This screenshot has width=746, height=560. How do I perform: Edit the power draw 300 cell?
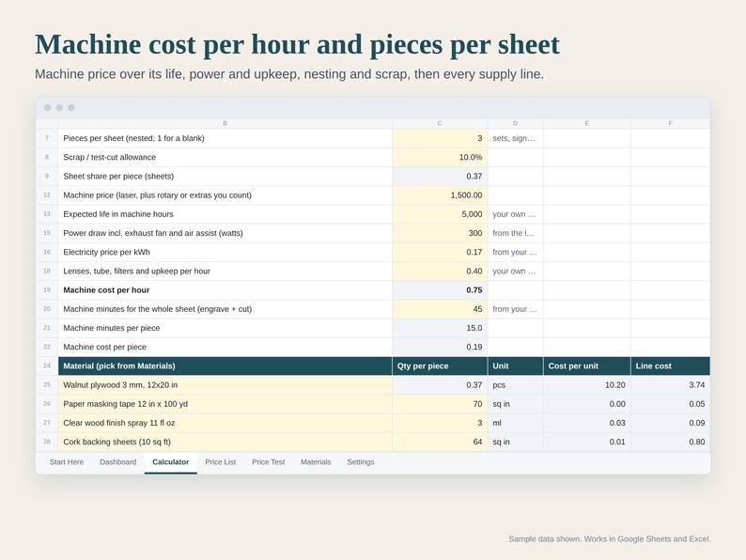click(x=440, y=233)
